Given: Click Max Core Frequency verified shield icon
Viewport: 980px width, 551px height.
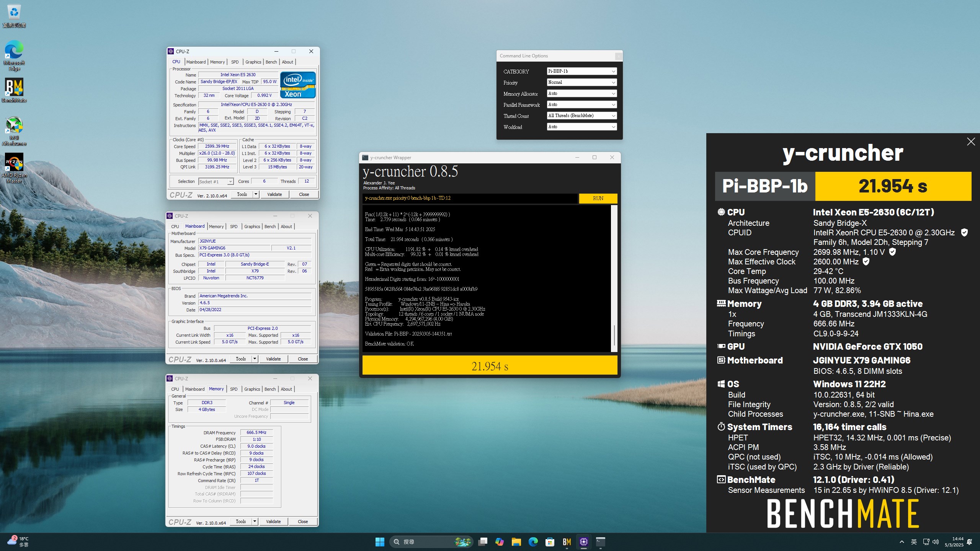Looking at the screenshot, I should (892, 252).
